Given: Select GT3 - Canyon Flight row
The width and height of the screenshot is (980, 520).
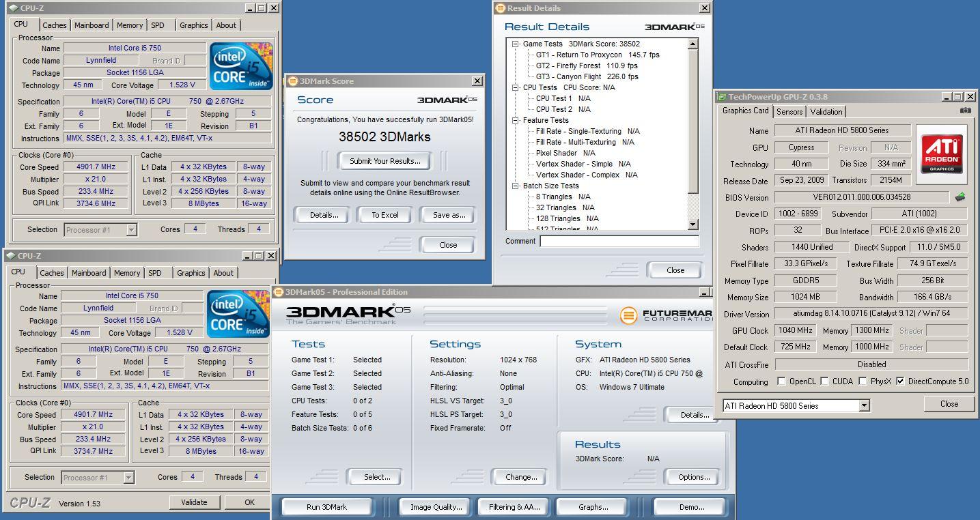Looking at the screenshot, I should [587, 76].
